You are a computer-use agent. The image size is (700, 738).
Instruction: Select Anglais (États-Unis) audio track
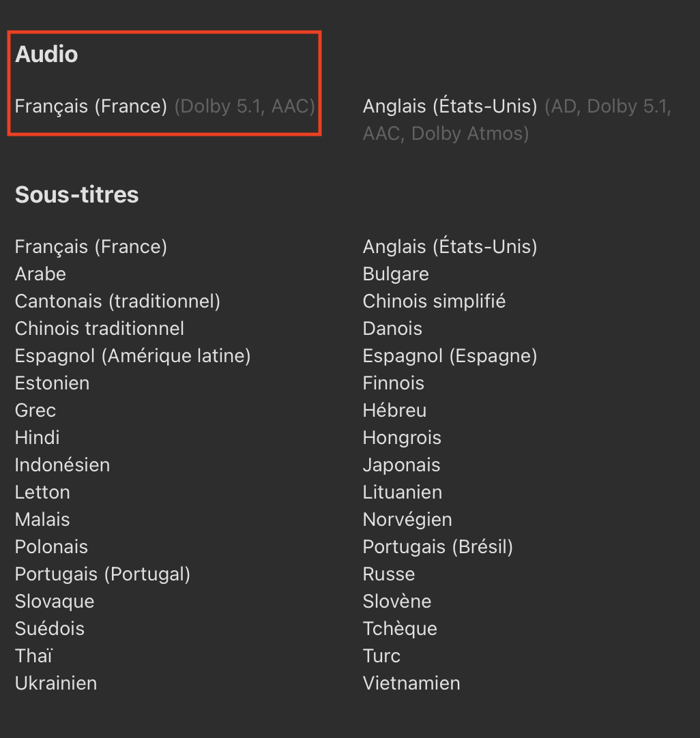pos(450,106)
